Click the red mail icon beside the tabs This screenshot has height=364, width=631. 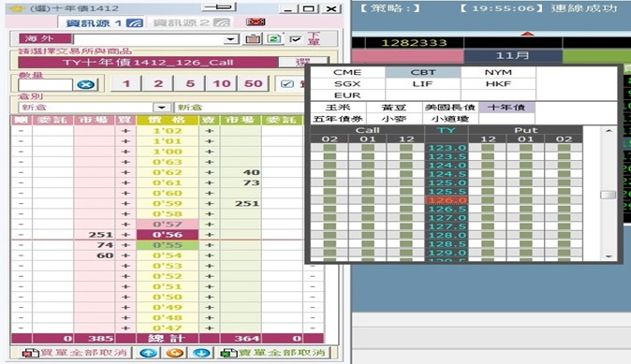256,22
